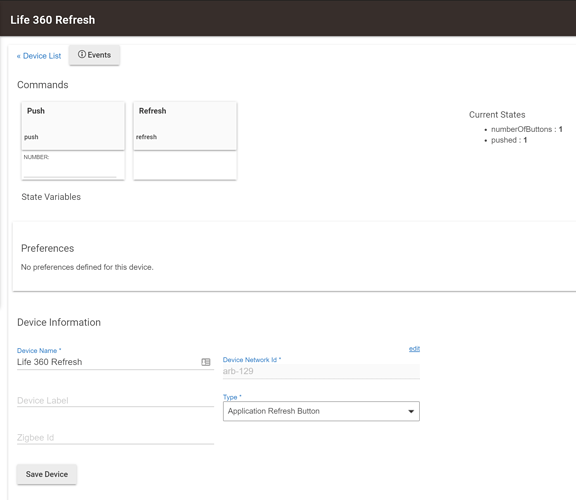Image resolution: width=576 pixels, height=500 pixels.
Task: Click the Preferences section heading
Action: click(47, 248)
